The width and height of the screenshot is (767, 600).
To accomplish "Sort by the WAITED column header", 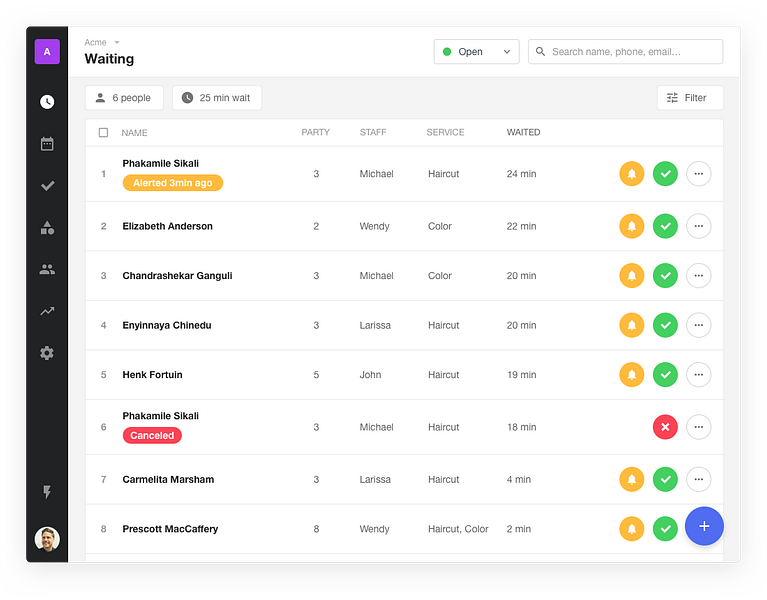I will (x=523, y=132).
